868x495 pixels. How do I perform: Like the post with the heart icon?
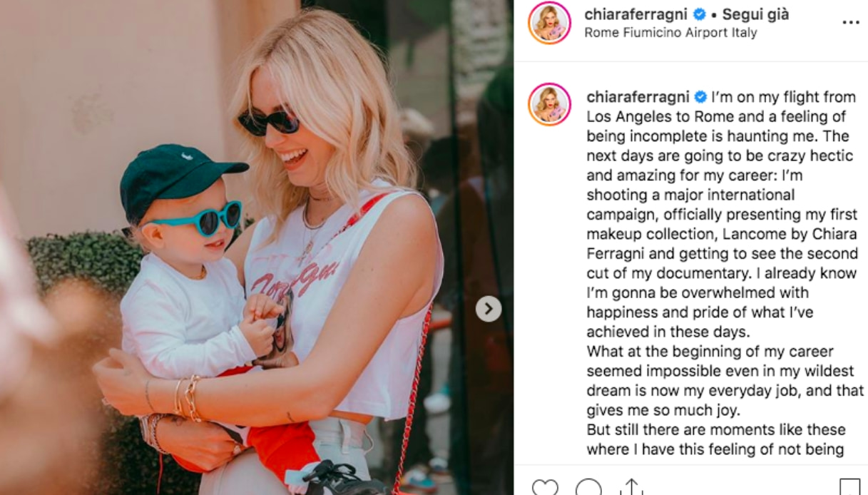coord(545,488)
